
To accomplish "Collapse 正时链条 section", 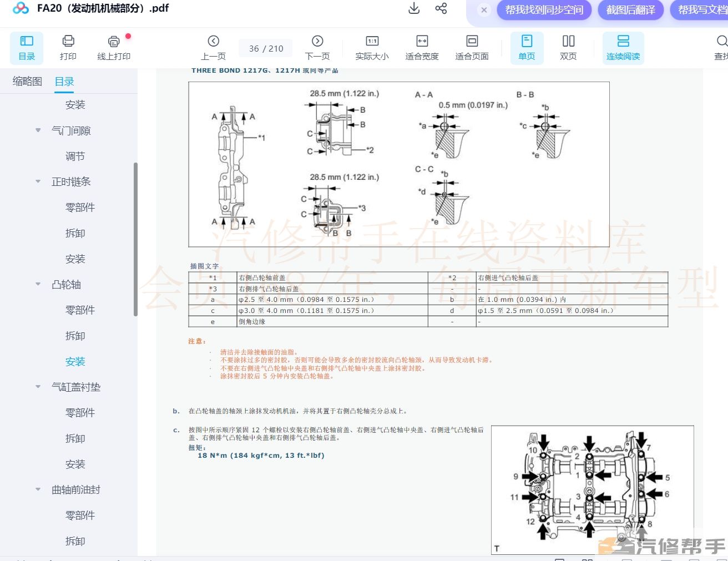I will point(38,181).
